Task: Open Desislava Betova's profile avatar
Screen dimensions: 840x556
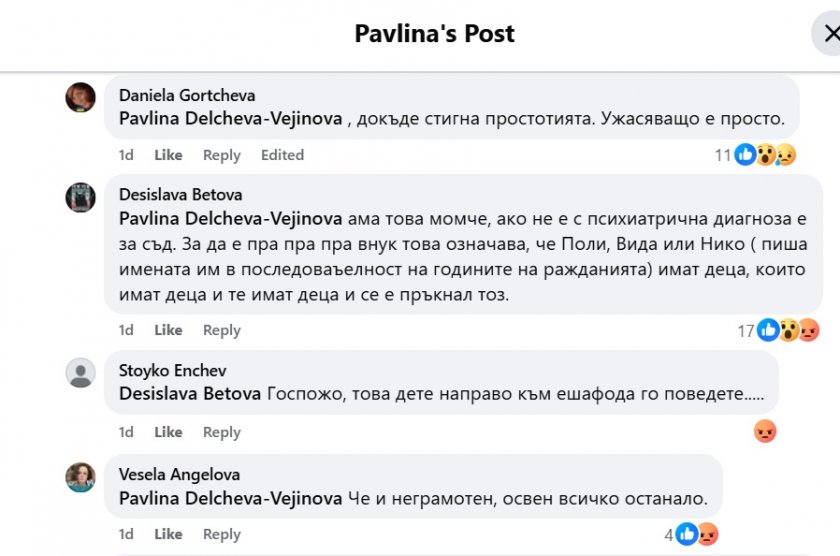Action: click(x=80, y=197)
